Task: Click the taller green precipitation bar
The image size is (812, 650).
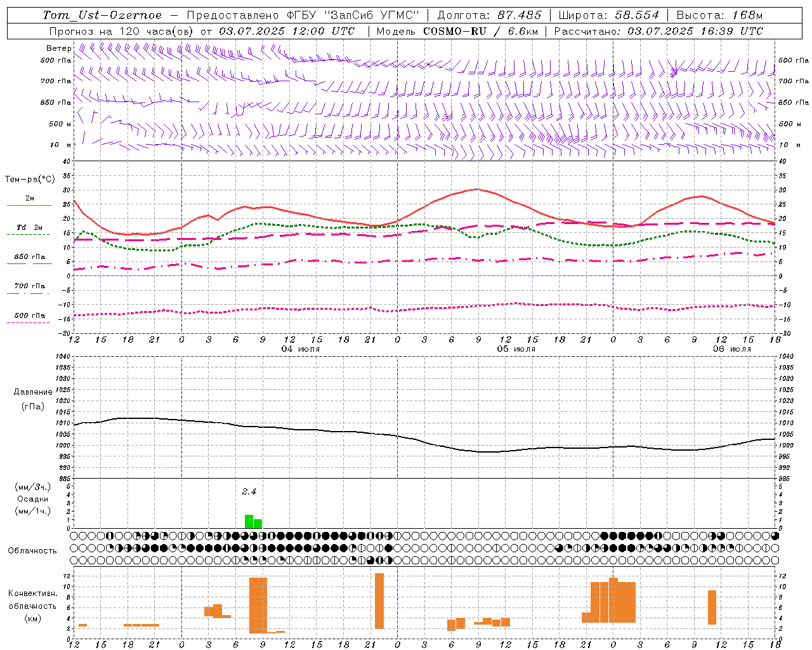Action: tap(249, 521)
